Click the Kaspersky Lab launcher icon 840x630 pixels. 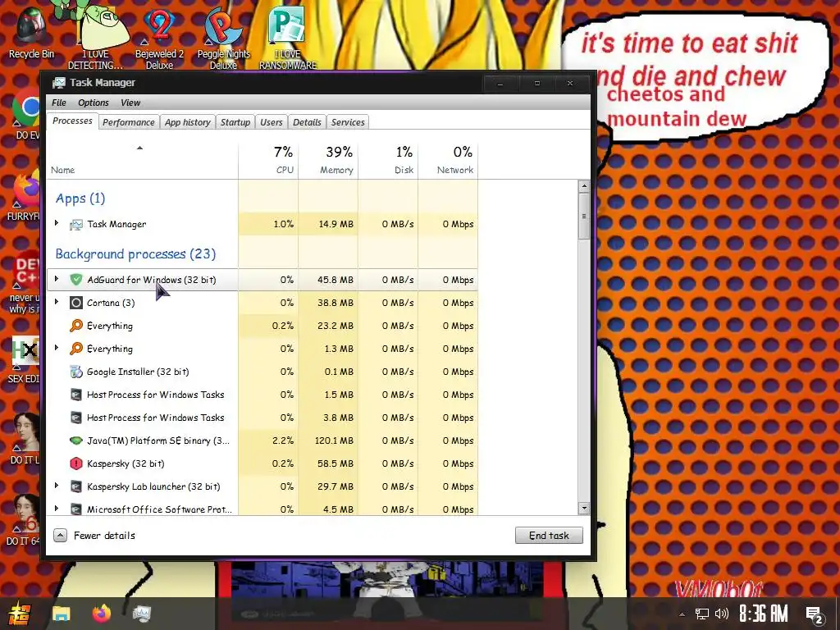(76, 486)
